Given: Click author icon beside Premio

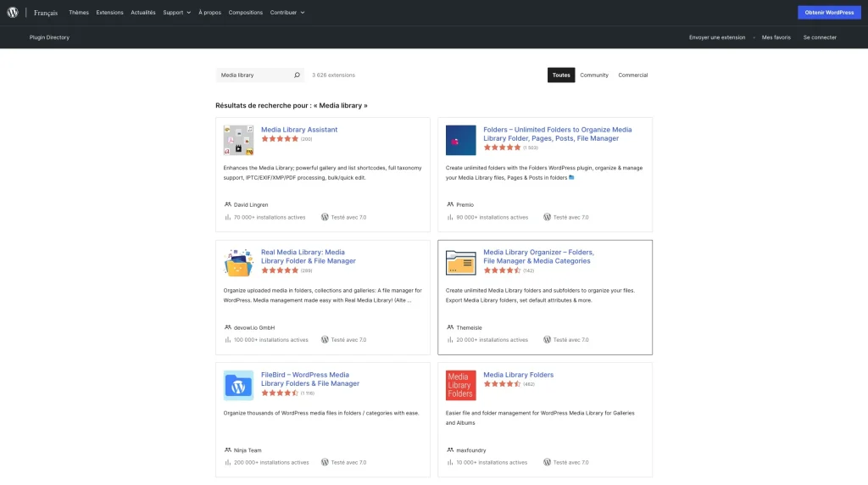Looking at the screenshot, I should (450, 204).
